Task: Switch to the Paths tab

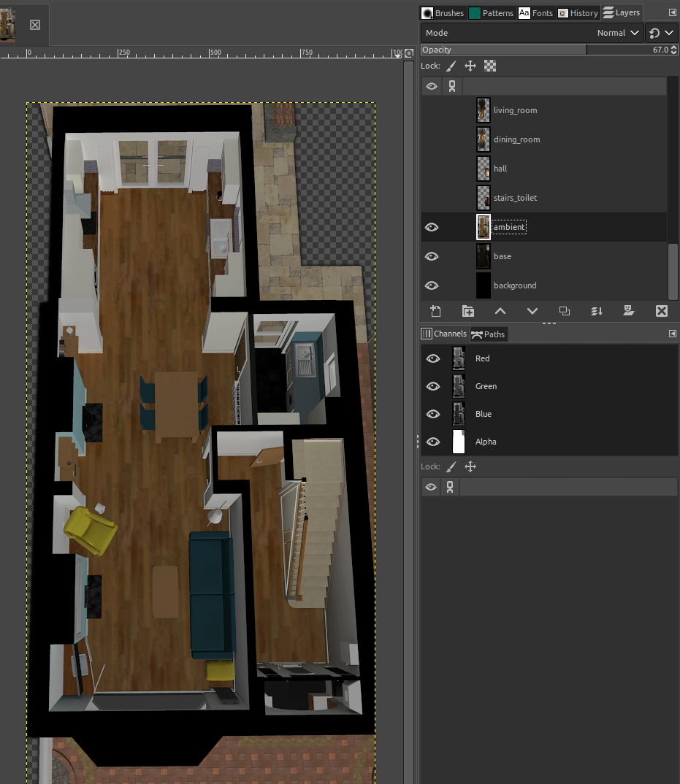Action: 488,334
